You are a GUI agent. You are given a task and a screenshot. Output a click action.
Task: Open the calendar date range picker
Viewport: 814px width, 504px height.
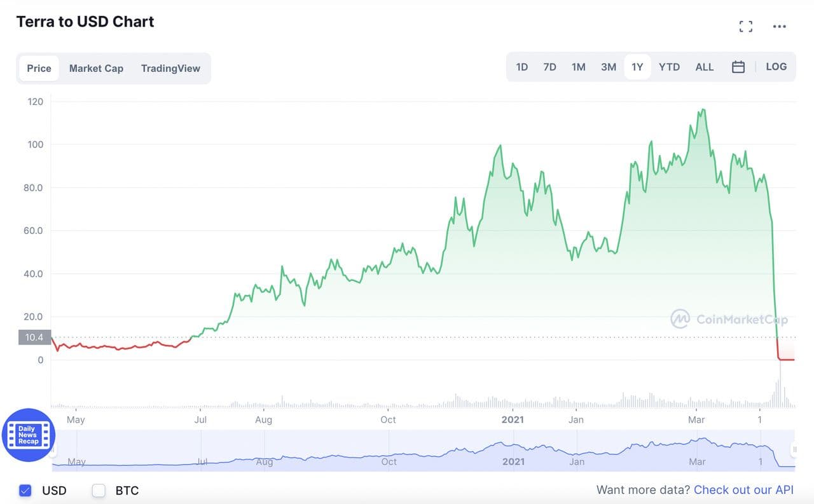738,67
